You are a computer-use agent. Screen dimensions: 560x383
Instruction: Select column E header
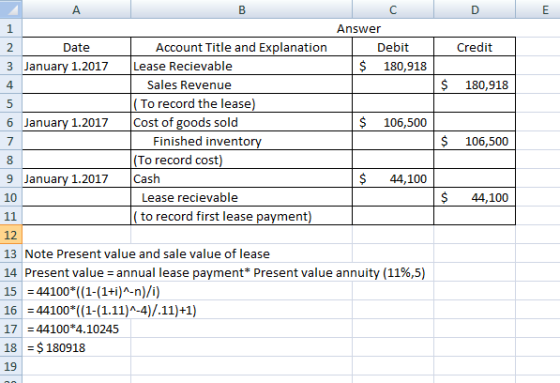coord(538,9)
